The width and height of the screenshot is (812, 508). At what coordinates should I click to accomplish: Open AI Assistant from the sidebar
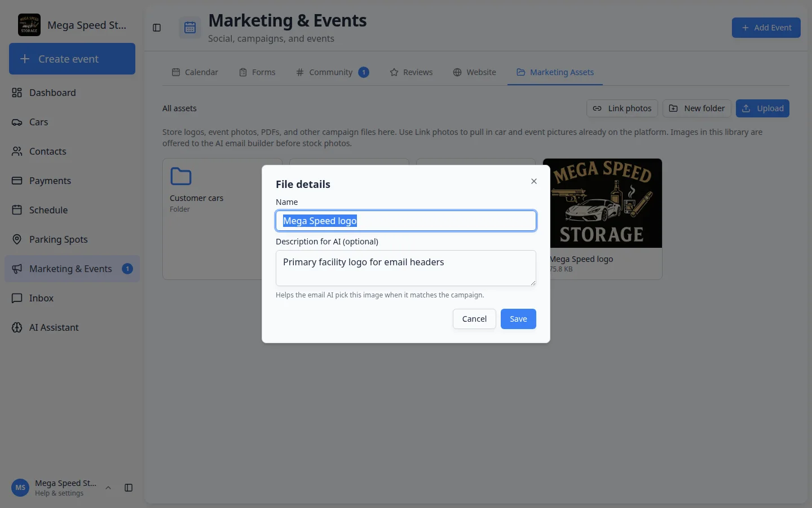tap(72, 327)
